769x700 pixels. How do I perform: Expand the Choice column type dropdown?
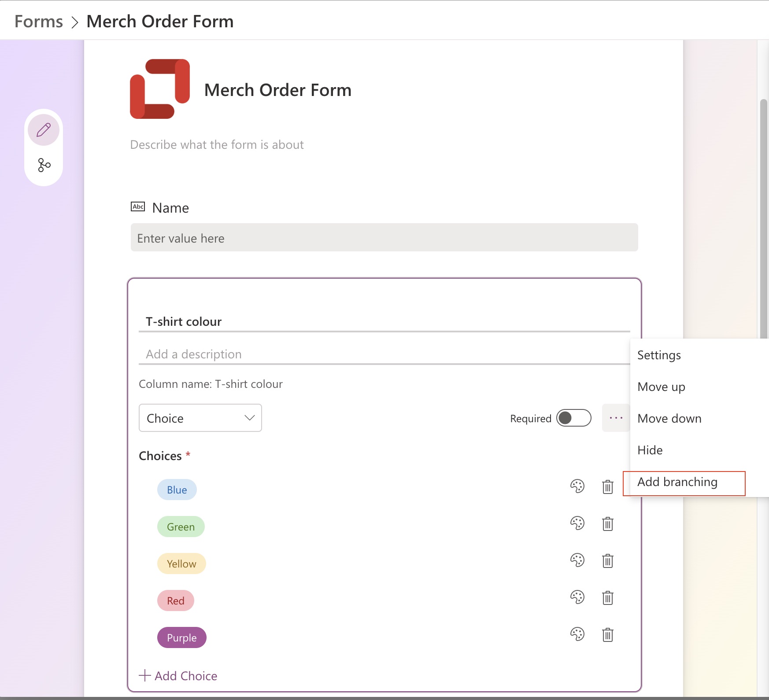point(200,418)
